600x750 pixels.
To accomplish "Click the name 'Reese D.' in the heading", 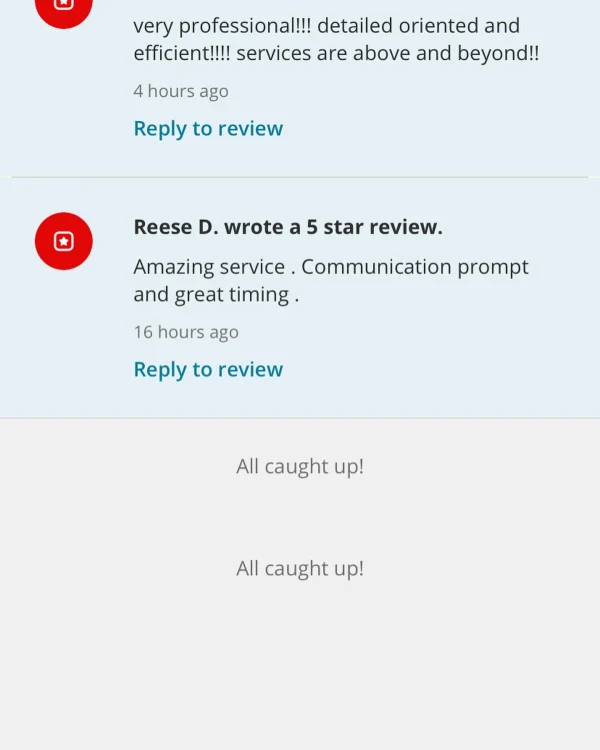I will pyautogui.click(x=176, y=227).
